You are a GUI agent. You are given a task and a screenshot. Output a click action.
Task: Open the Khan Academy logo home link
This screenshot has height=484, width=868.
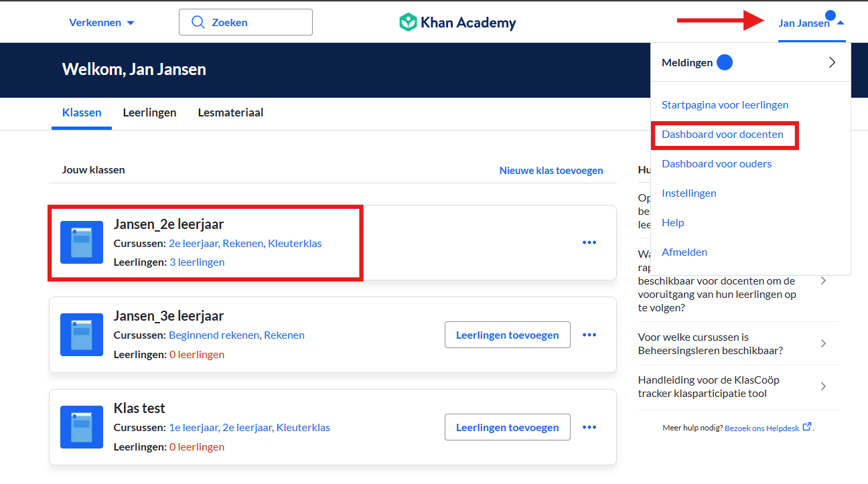[x=457, y=22]
